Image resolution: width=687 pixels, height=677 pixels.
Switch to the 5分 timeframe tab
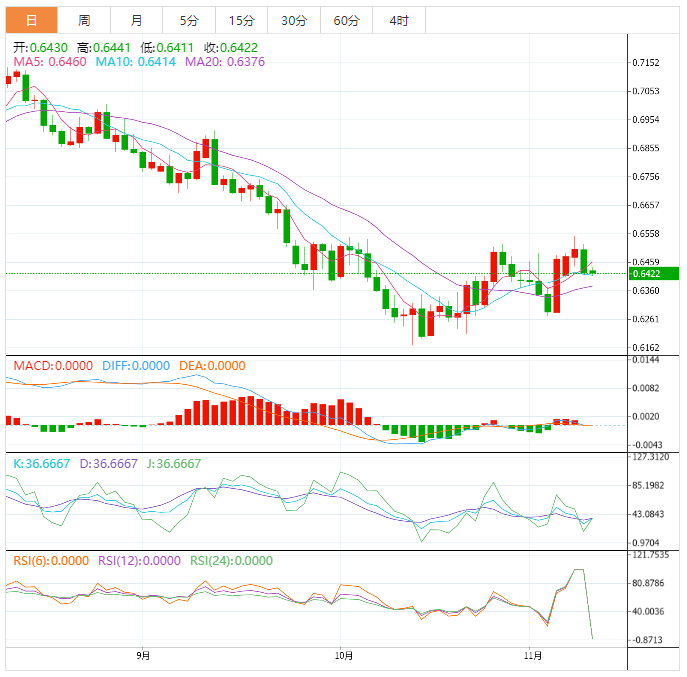pyautogui.click(x=189, y=20)
